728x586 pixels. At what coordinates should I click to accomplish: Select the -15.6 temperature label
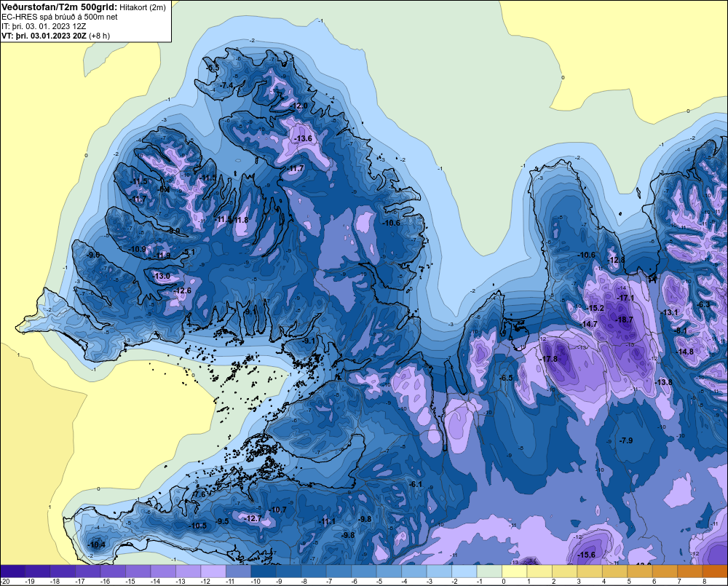coord(586,555)
